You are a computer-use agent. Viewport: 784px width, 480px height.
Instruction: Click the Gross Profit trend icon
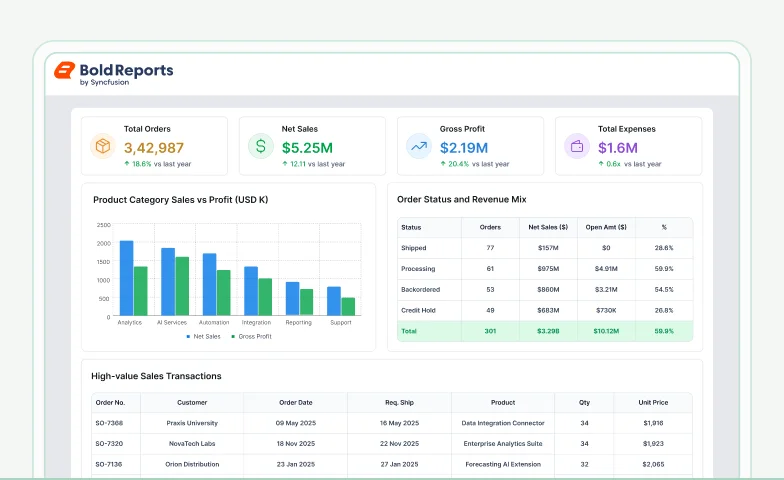tap(419, 146)
